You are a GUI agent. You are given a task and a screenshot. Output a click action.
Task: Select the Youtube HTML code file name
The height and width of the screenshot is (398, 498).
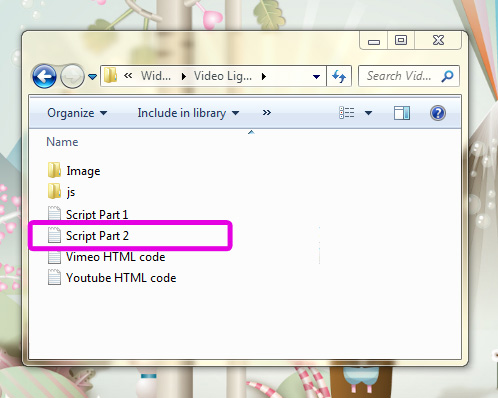(121, 278)
